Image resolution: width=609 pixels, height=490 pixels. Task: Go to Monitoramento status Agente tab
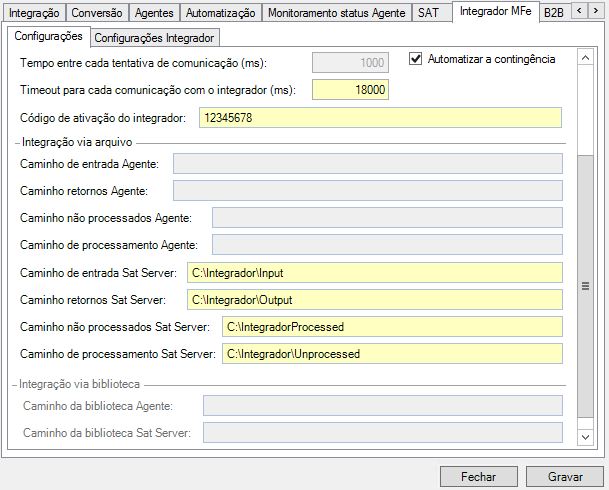(336, 13)
